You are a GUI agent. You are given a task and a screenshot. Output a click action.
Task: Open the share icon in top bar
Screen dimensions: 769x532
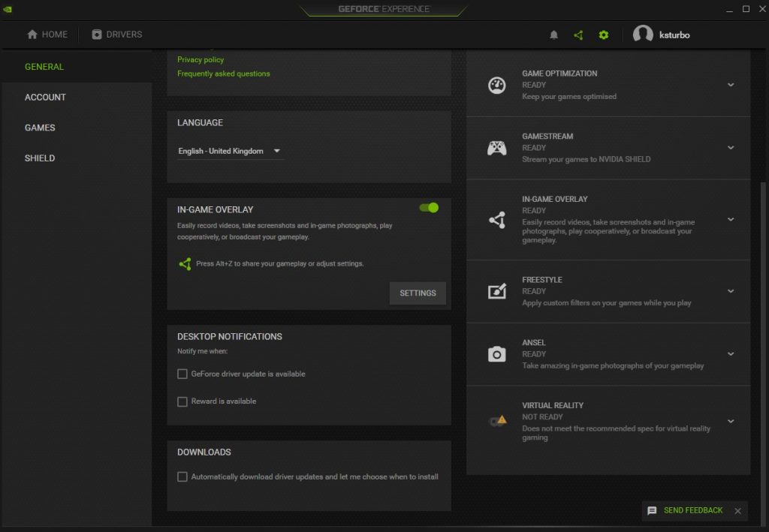pos(578,35)
